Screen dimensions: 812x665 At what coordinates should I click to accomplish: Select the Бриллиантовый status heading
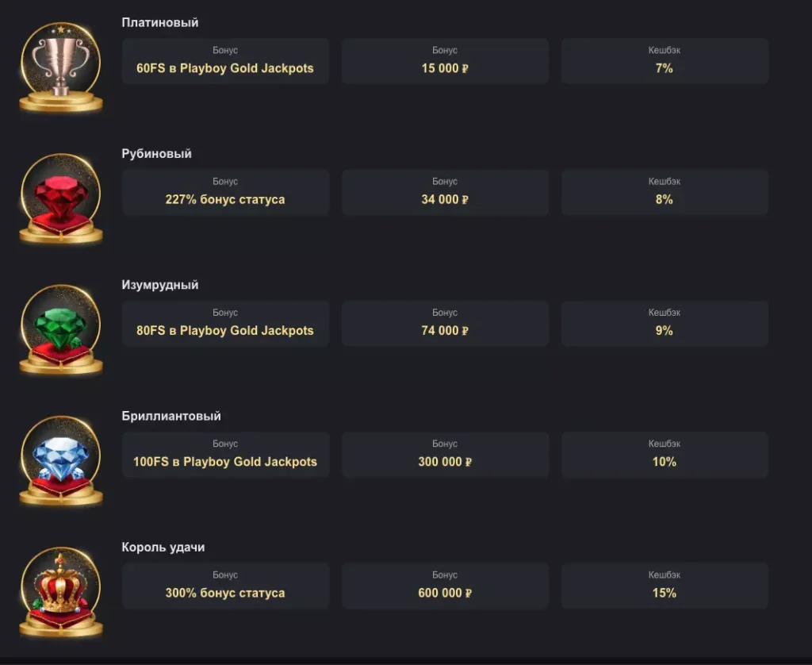point(171,416)
